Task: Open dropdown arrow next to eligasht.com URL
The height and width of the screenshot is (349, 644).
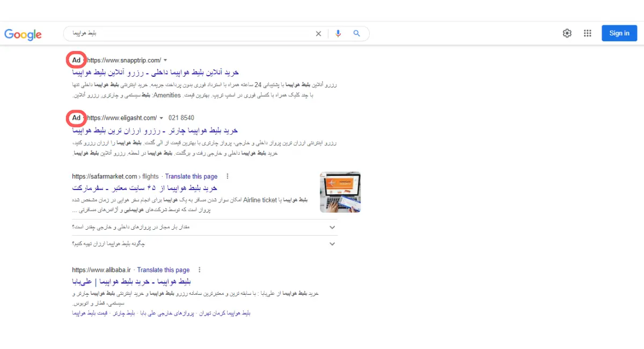Action: 161,118
